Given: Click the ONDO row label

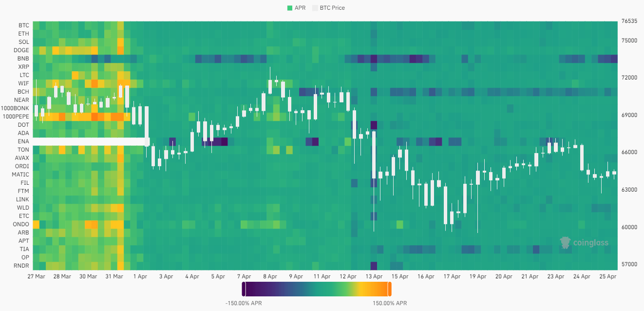Looking at the screenshot, I should [21, 224].
